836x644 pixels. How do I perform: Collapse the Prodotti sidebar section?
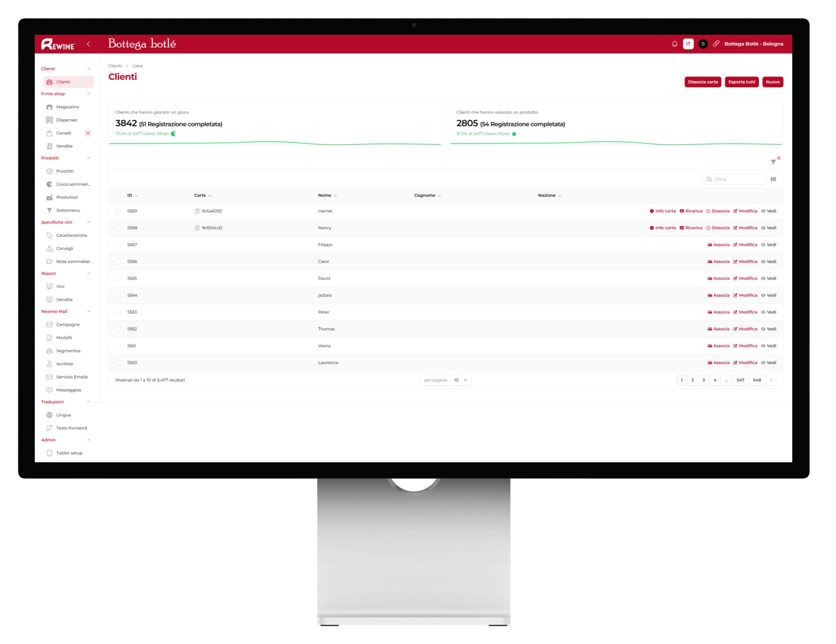pos(88,158)
